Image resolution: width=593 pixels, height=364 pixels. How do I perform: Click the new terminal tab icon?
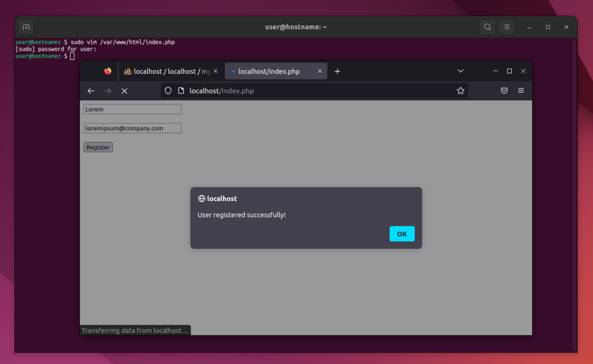coord(26,27)
